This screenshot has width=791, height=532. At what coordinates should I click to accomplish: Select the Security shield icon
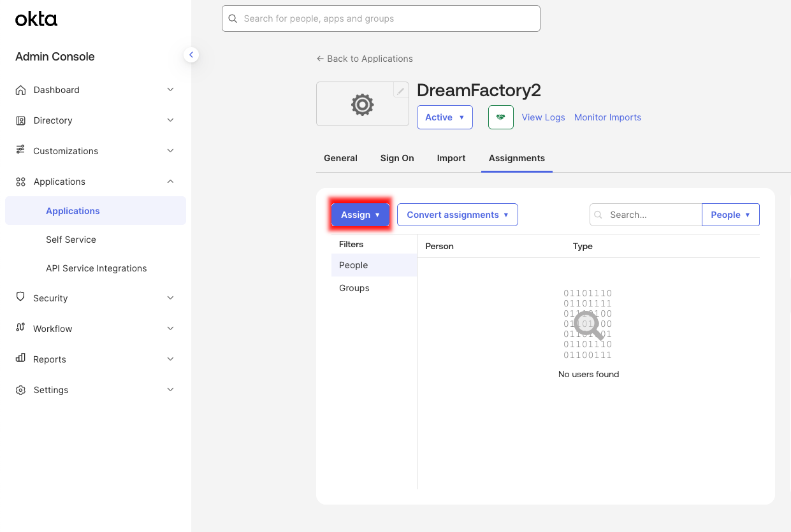pyautogui.click(x=20, y=298)
